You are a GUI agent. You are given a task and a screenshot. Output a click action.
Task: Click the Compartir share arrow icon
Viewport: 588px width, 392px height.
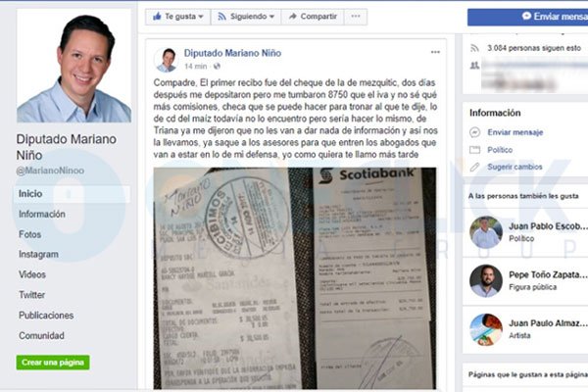293,16
